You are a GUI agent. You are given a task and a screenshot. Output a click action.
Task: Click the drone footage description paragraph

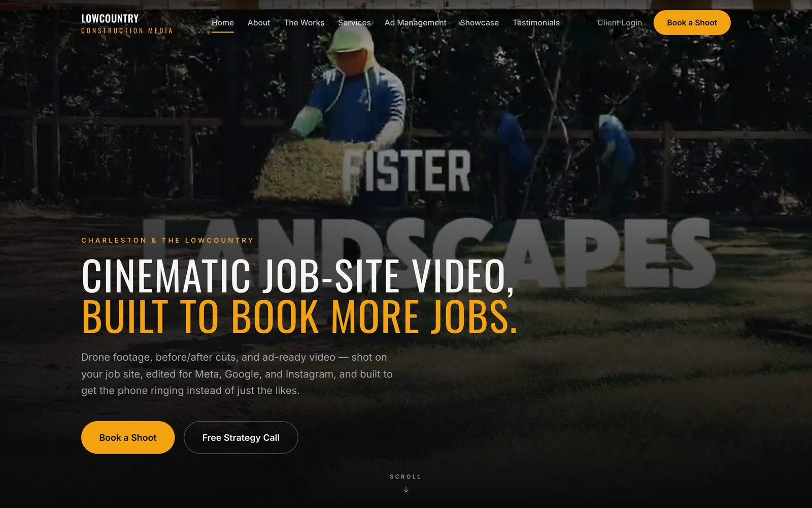click(x=237, y=374)
